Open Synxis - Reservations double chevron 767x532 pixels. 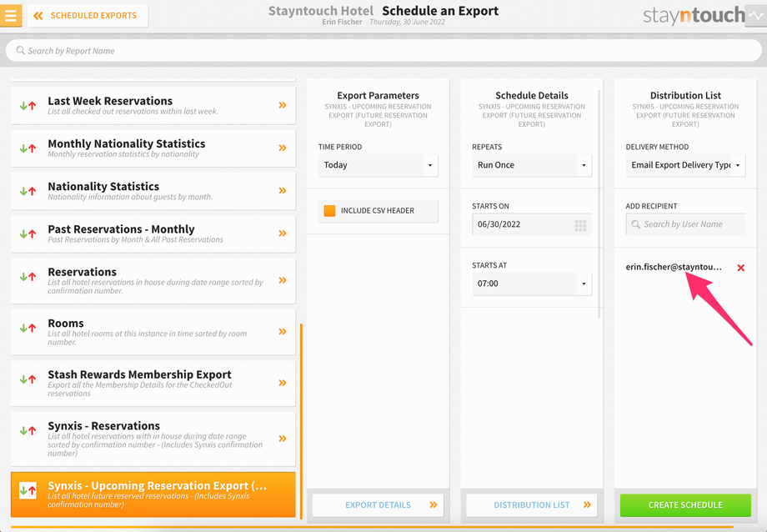(x=283, y=439)
